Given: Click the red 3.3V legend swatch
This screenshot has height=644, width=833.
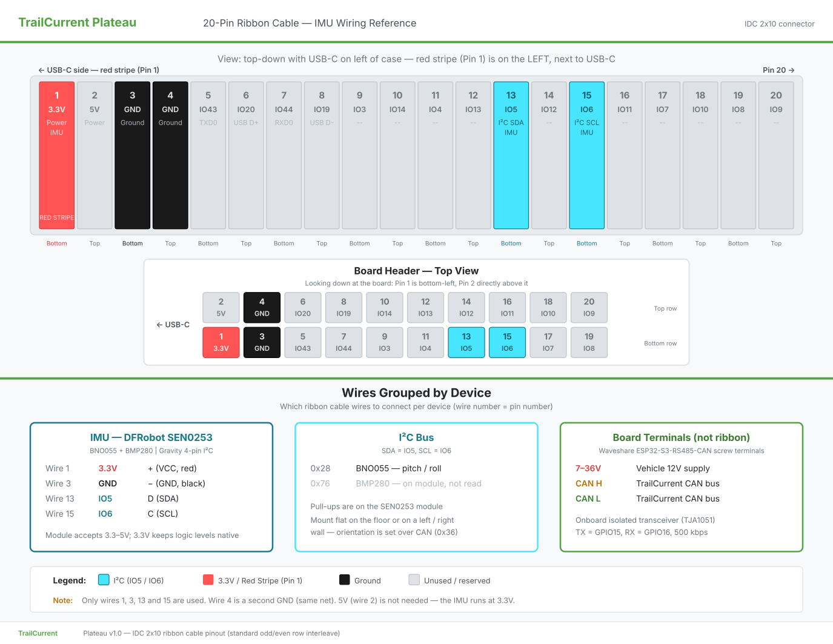Looking at the screenshot, I should click(x=208, y=580).
